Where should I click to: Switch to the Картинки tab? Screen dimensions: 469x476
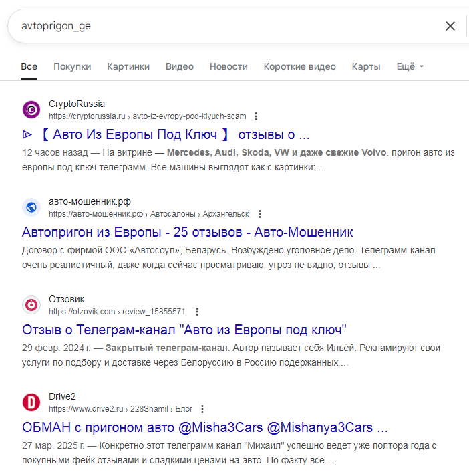128,66
